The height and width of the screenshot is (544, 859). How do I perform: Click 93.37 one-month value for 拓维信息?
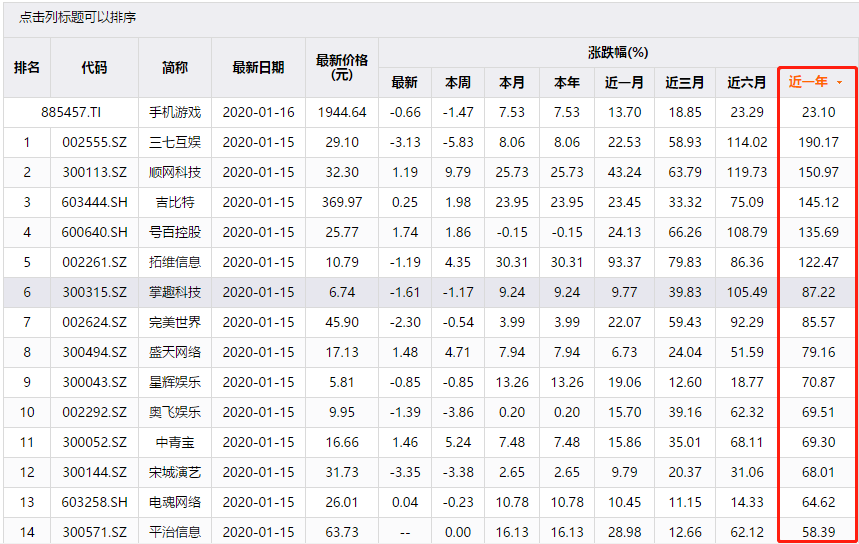pos(624,262)
